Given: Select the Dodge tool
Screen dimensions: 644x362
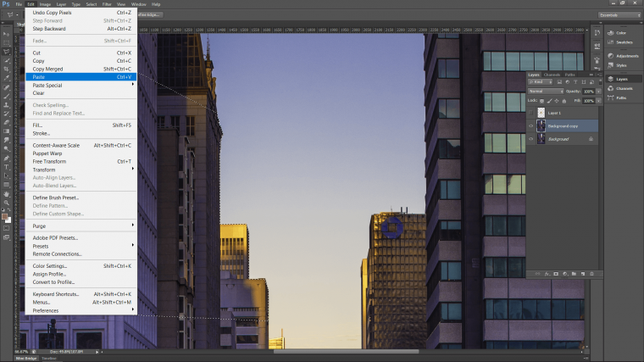Looking at the screenshot, I should [6, 148].
